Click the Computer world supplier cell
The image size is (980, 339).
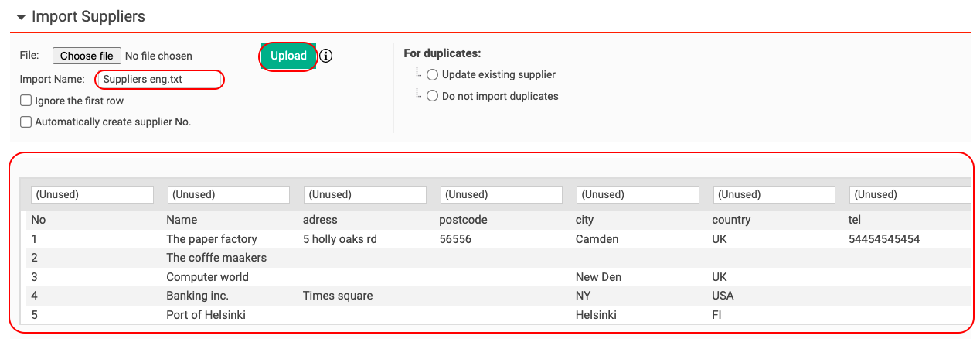pyautogui.click(x=207, y=277)
